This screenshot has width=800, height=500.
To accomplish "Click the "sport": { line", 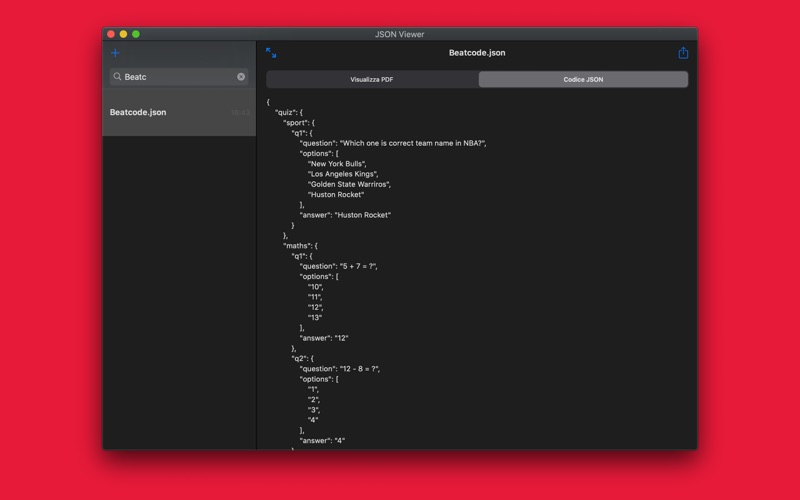I will 298,122.
